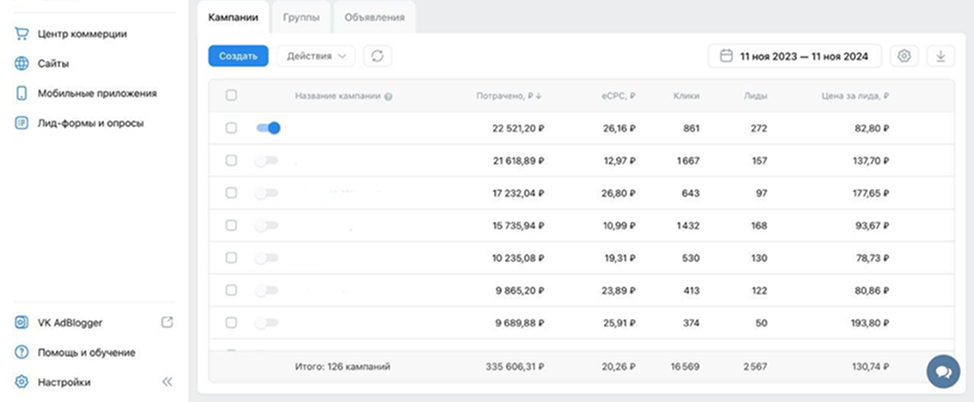Click the download export icon
The width and height of the screenshot is (974, 402).
click(940, 56)
